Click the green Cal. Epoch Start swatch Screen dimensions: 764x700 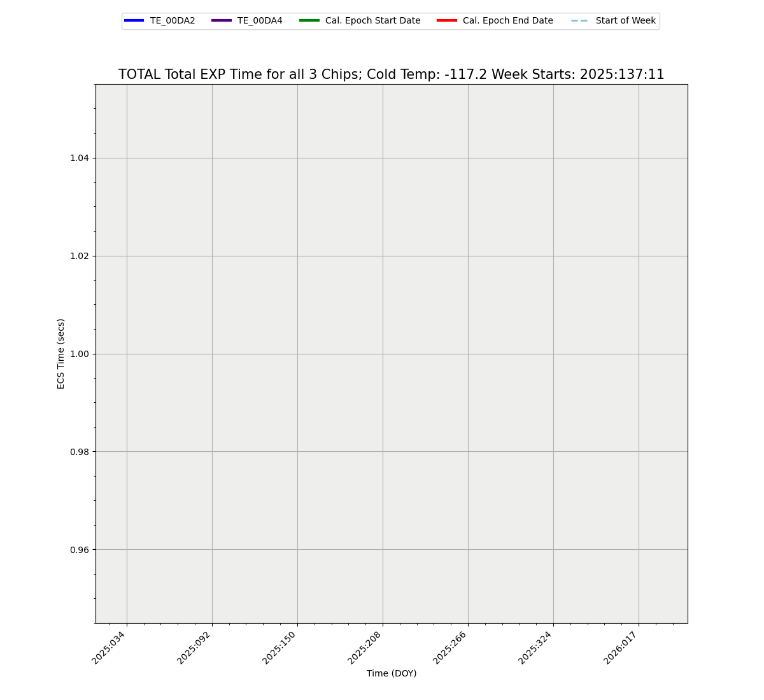(309, 21)
